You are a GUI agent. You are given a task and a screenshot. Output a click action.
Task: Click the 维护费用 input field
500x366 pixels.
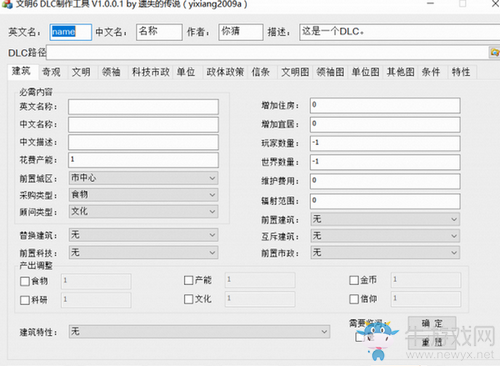coord(385,181)
